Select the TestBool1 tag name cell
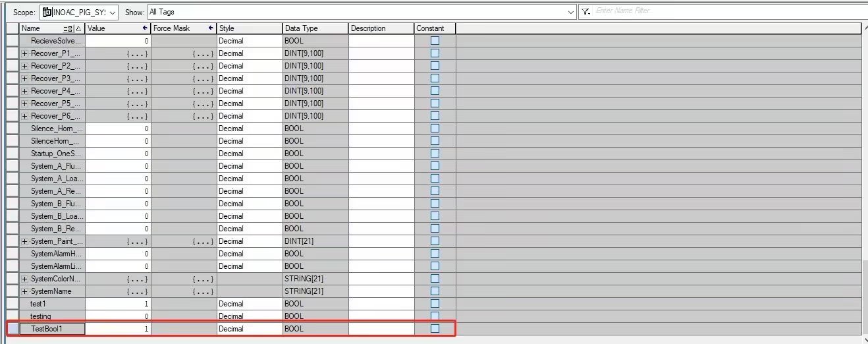868x344 pixels. [x=52, y=329]
